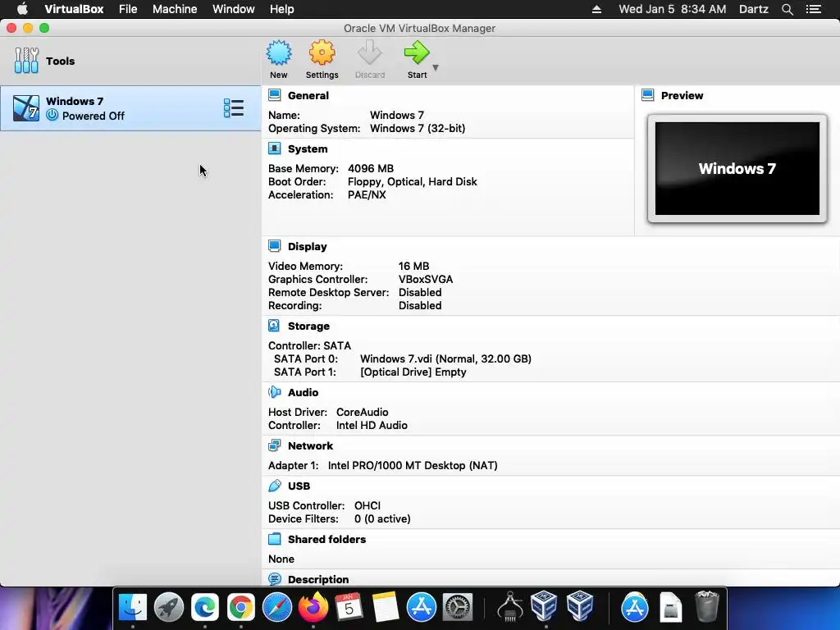
Task: Click the Windows 7.vdi storage entry
Action: click(445, 359)
